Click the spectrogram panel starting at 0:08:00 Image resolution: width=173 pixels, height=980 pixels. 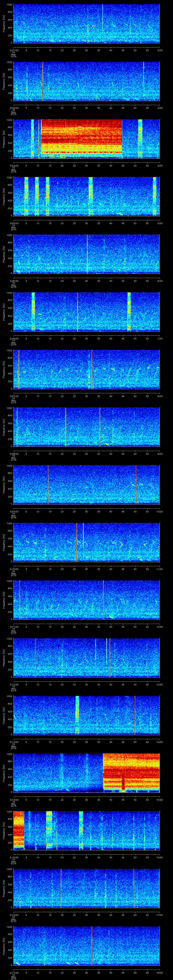86,427
